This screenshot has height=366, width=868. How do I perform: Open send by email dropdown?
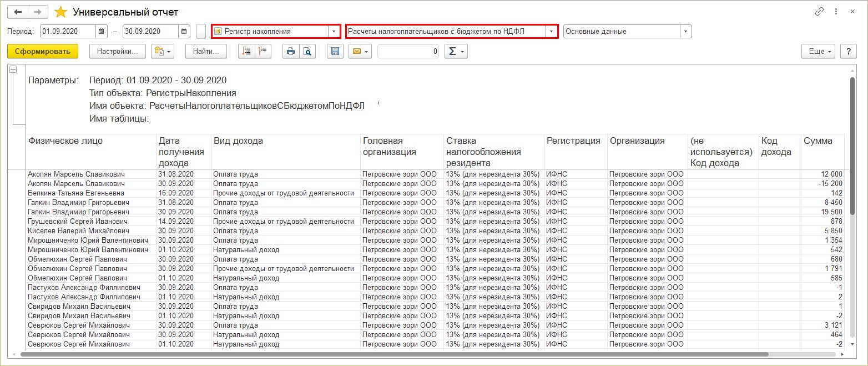(360, 51)
